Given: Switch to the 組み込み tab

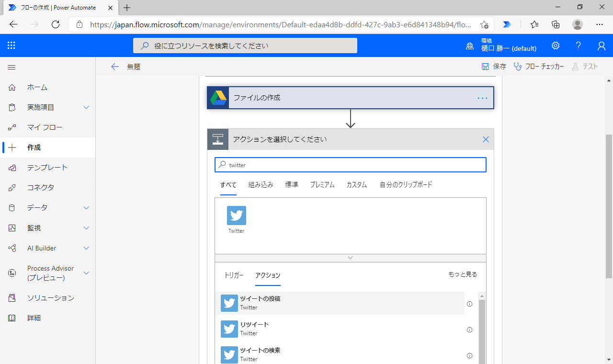Looking at the screenshot, I should 261,185.
